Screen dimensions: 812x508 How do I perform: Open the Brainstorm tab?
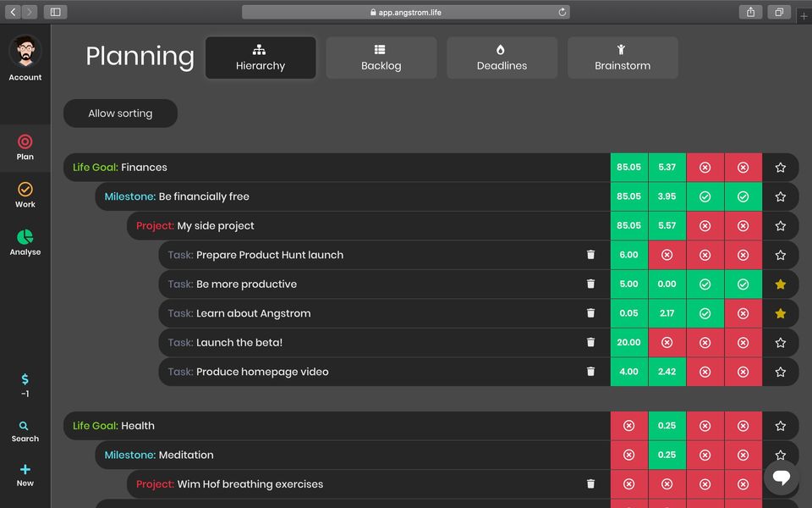coord(623,58)
